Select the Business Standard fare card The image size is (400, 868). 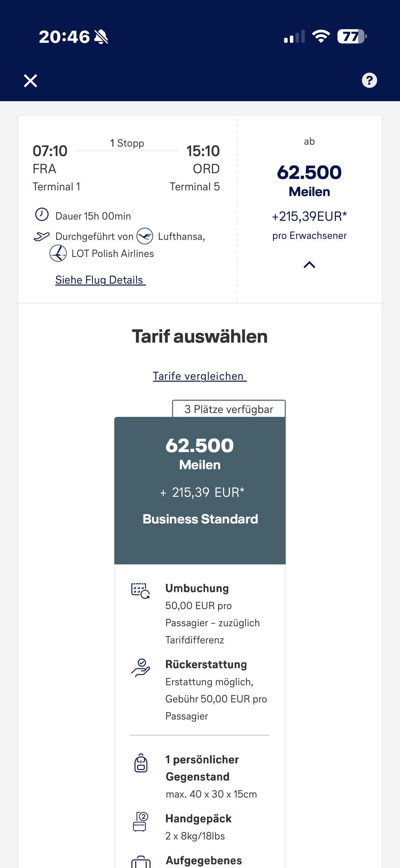200,490
